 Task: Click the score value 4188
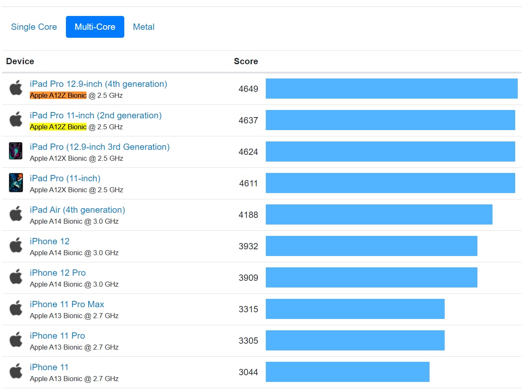pyautogui.click(x=248, y=214)
